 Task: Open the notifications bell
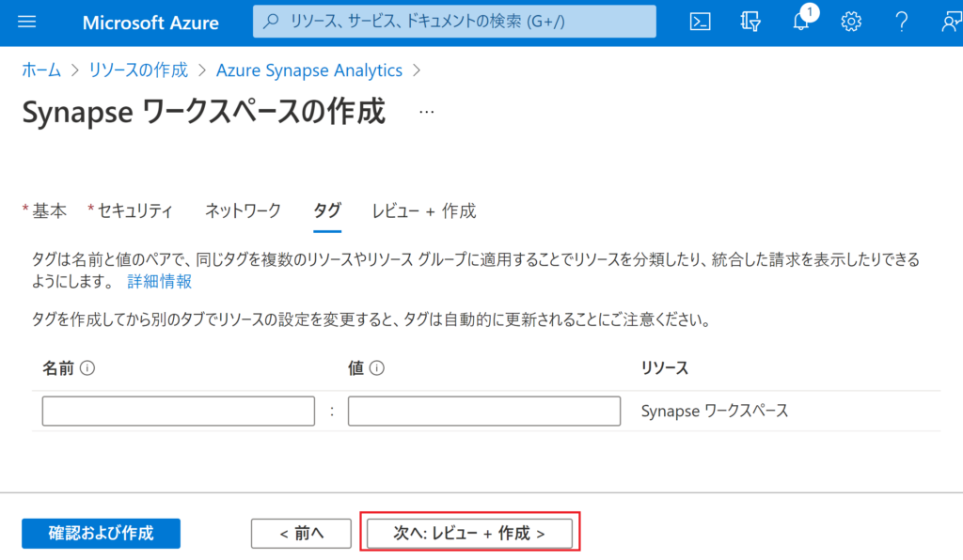[800, 23]
